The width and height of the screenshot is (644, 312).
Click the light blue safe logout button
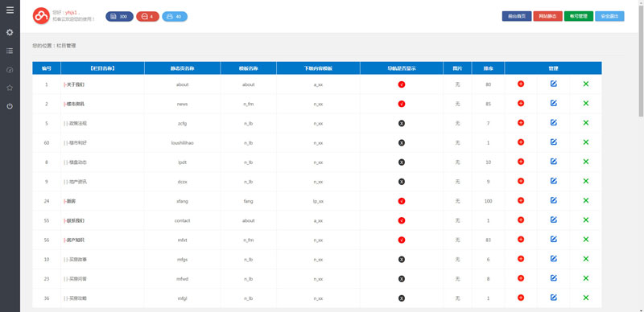[609, 16]
